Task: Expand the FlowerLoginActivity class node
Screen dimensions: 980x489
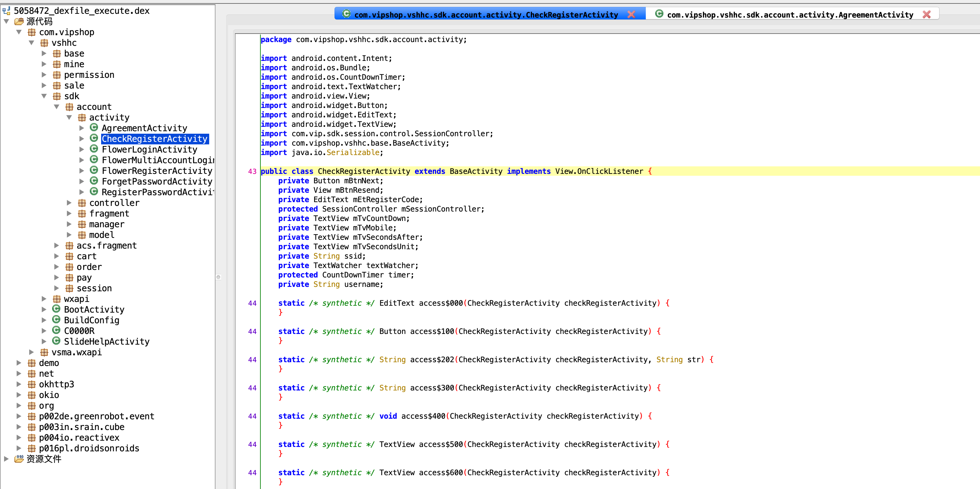Action: tap(82, 149)
